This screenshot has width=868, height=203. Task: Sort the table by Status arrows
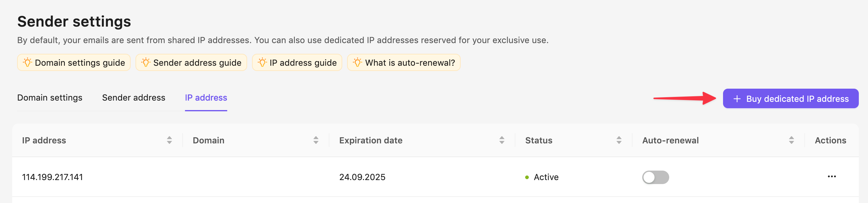pyautogui.click(x=619, y=140)
